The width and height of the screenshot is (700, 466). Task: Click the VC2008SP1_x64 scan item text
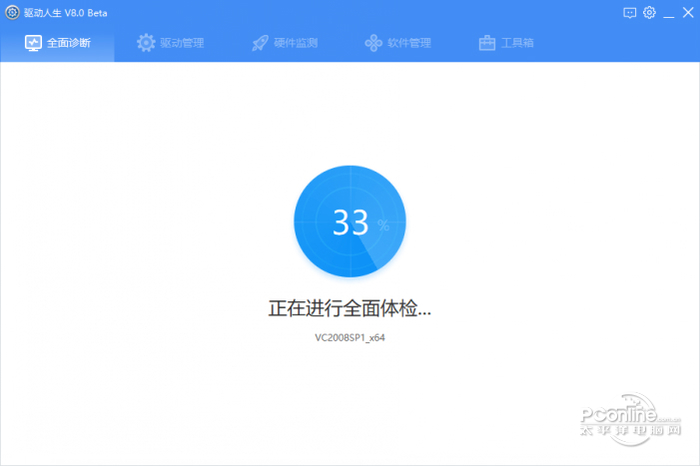pyautogui.click(x=350, y=337)
